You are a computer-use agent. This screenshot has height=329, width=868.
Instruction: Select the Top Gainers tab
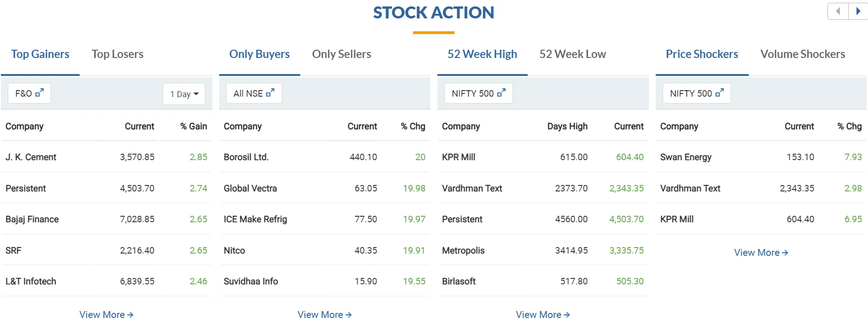[40, 54]
